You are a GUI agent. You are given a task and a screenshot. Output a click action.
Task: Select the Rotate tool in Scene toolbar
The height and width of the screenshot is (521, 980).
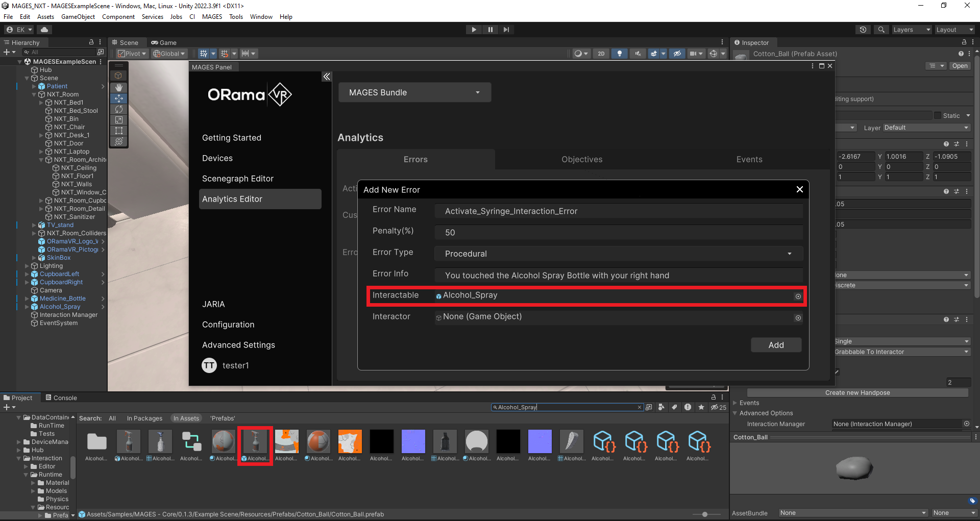coord(119,109)
